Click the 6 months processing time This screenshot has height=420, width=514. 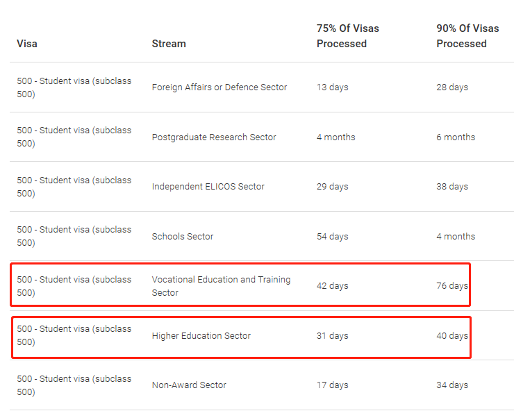[x=456, y=137]
